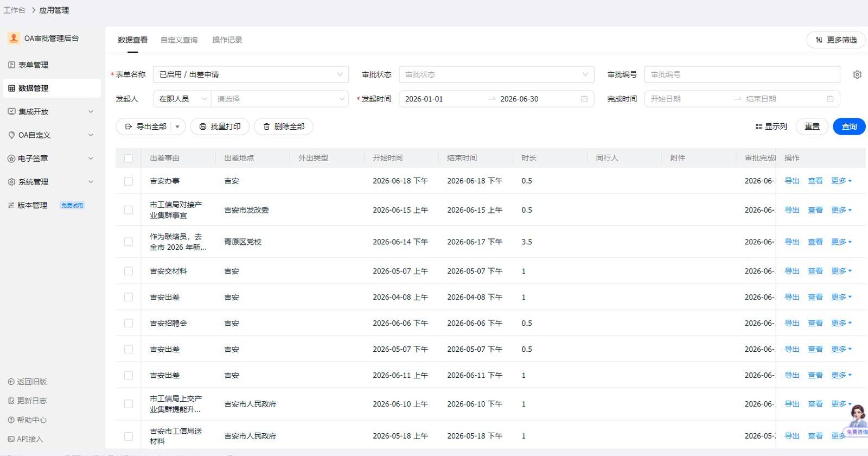This screenshot has width=868, height=456.
Task: Click the 表单管理 sidebar icon
Action: pyautogui.click(x=11, y=65)
